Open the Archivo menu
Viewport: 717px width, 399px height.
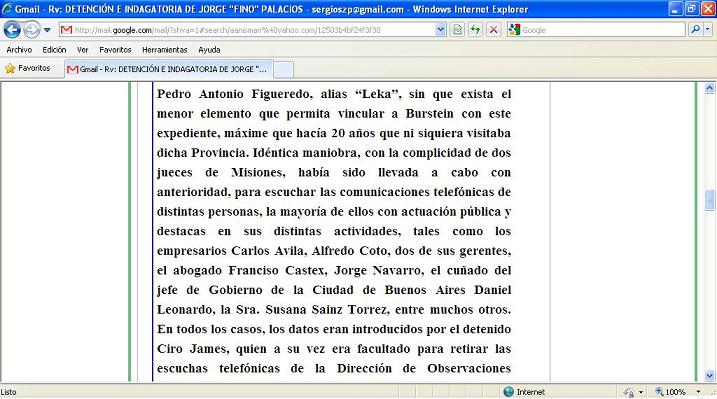click(19, 50)
